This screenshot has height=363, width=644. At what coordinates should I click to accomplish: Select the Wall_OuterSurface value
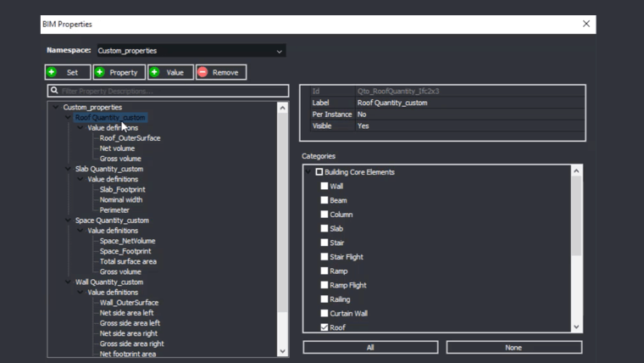coord(129,303)
